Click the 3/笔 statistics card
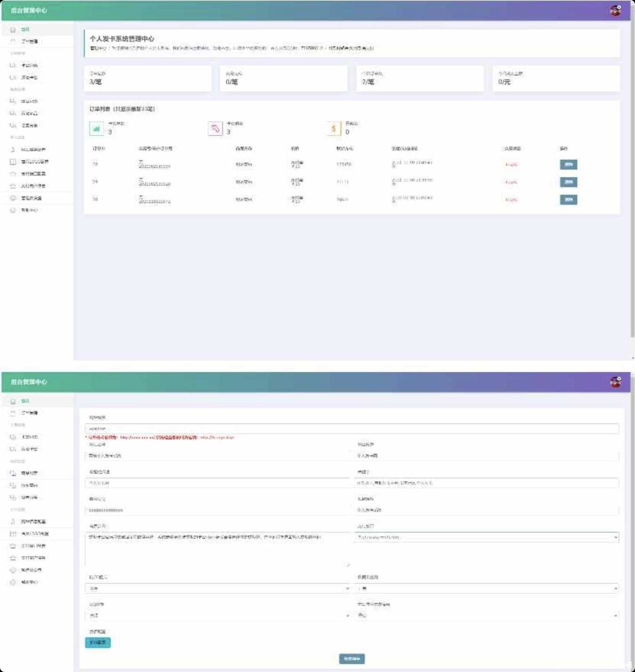This screenshot has height=672, width=635. point(148,78)
